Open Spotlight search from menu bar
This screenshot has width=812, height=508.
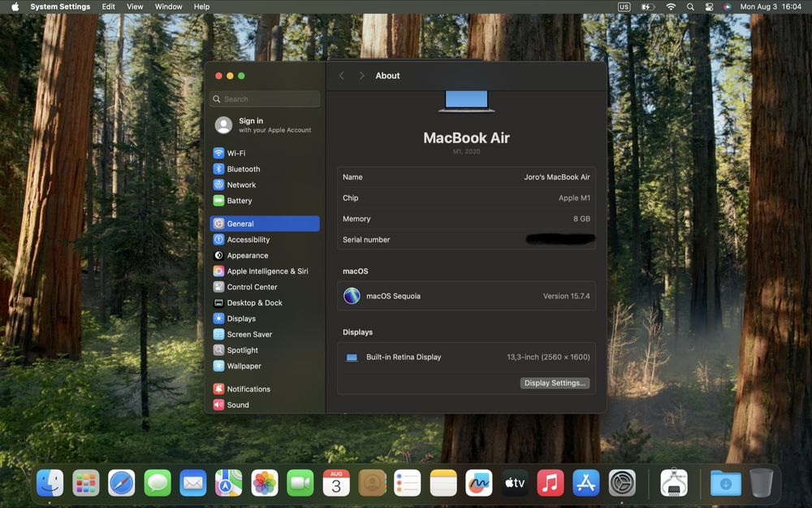point(690,7)
